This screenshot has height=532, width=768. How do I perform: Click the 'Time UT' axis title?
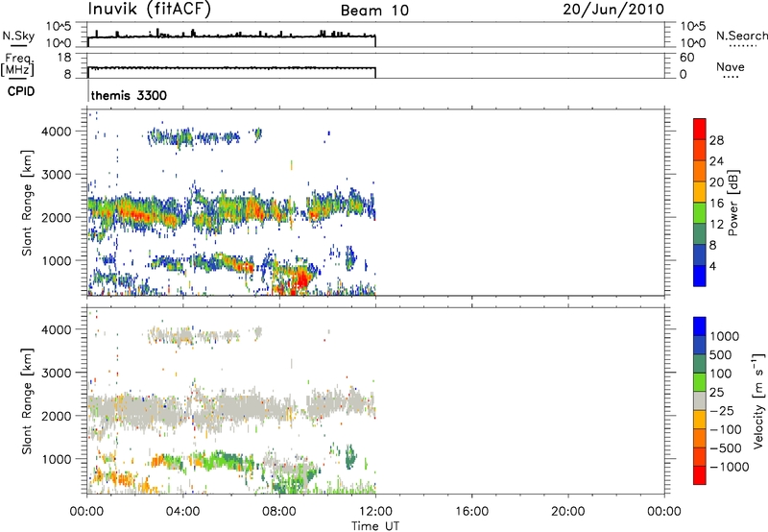375,525
